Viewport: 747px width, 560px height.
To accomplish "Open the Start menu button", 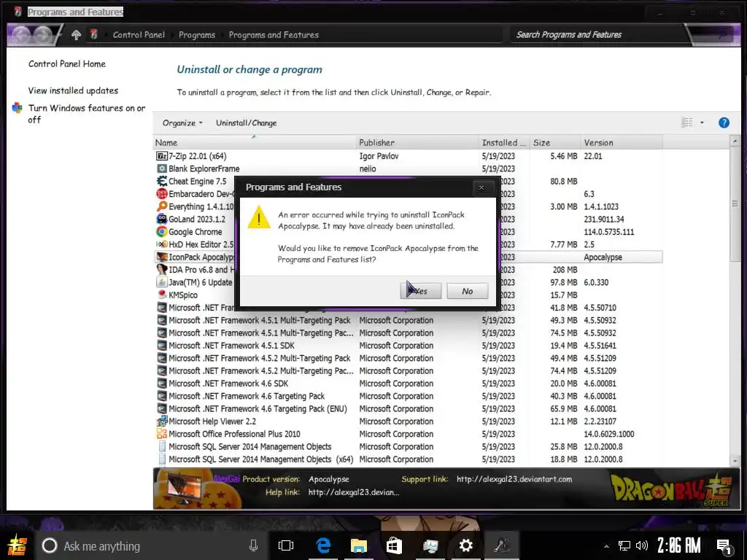I will click(x=18, y=545).
